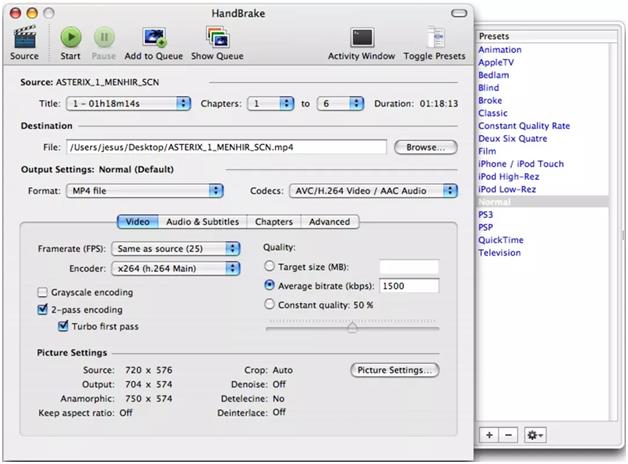
Task: Switch to the Audio & Subtitles tab
Action: tap(202, 222)
